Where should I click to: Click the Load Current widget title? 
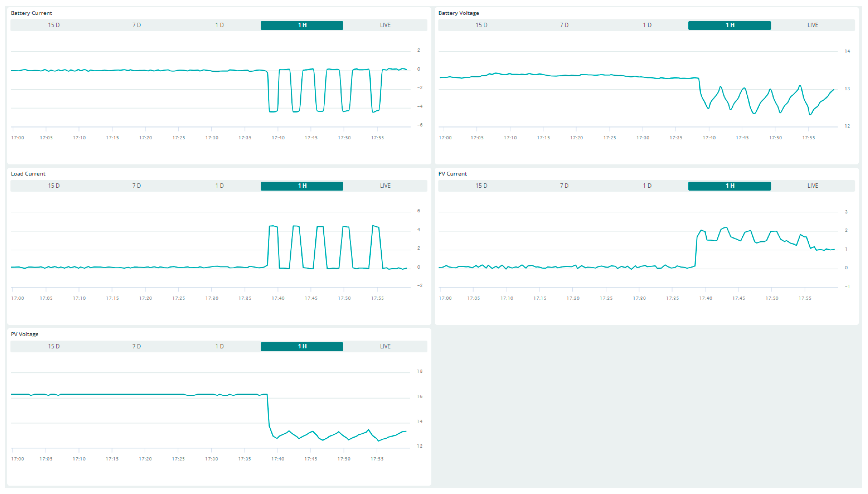pos(28,173)
